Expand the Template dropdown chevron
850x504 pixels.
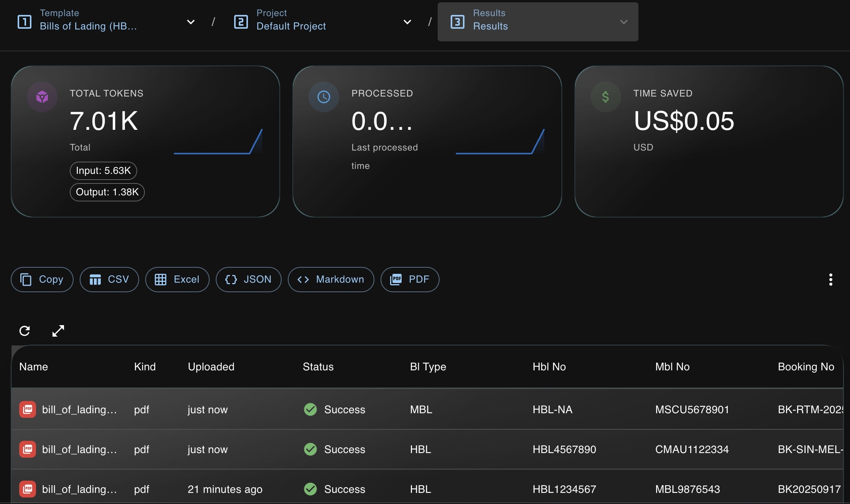click(190, 22)
